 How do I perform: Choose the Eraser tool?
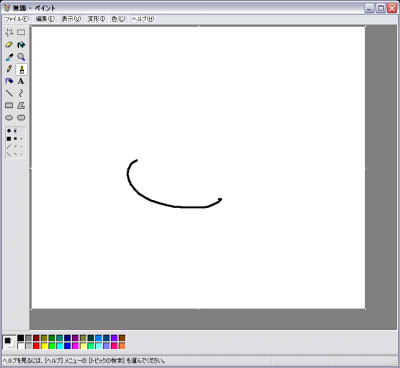(x=9, y=45)
